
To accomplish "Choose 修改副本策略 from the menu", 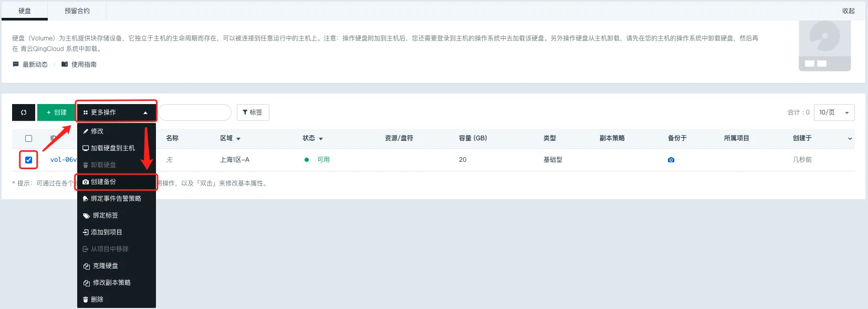I will (116, 283).
